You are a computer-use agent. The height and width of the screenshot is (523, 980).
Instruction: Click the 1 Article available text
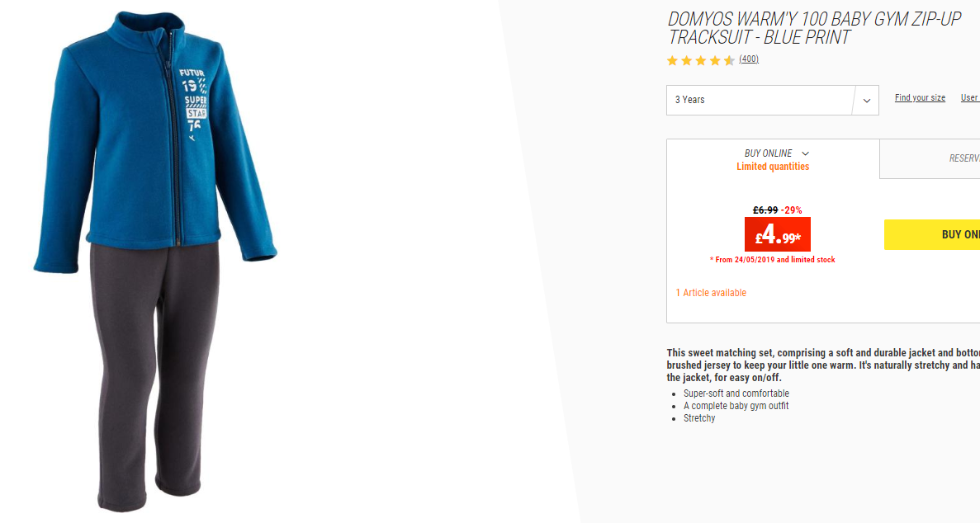[711, 292]
